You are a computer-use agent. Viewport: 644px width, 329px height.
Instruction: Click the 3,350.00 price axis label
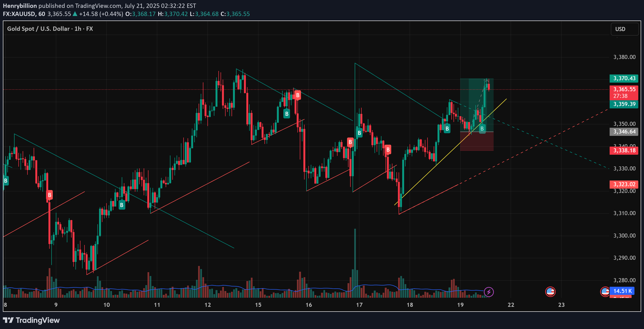(x=624, y=124)
